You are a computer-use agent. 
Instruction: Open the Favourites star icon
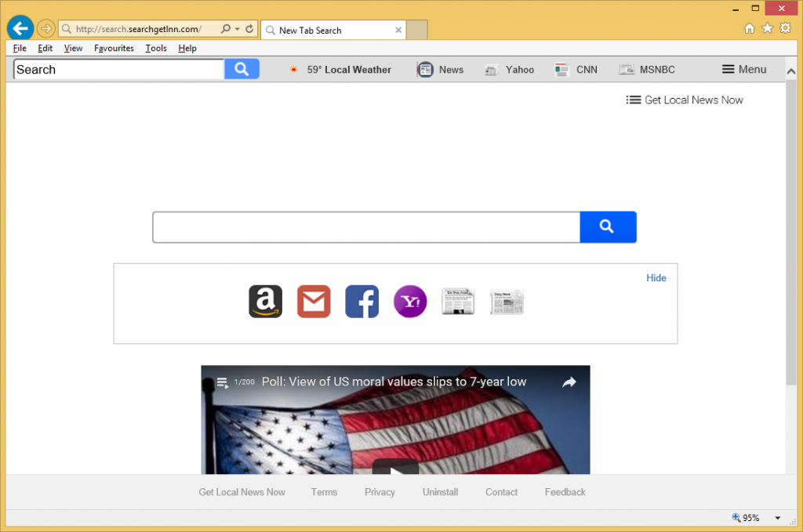[767, 28]
